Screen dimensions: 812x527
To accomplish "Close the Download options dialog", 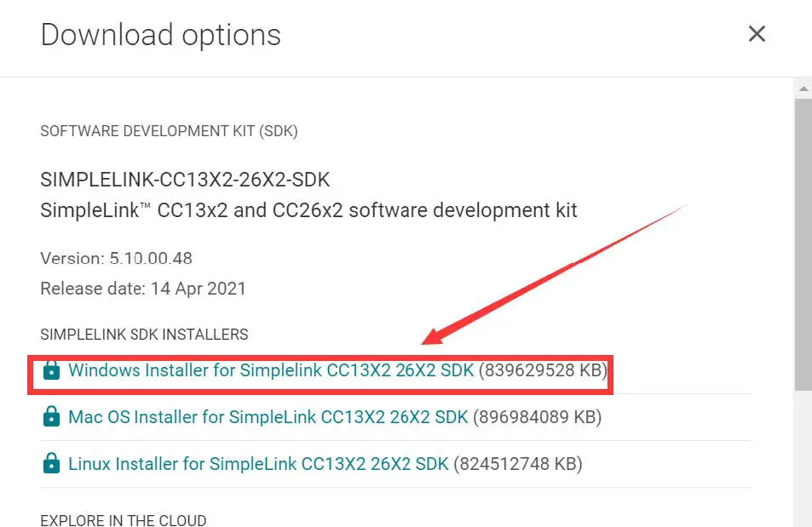I will pos(757,34).
